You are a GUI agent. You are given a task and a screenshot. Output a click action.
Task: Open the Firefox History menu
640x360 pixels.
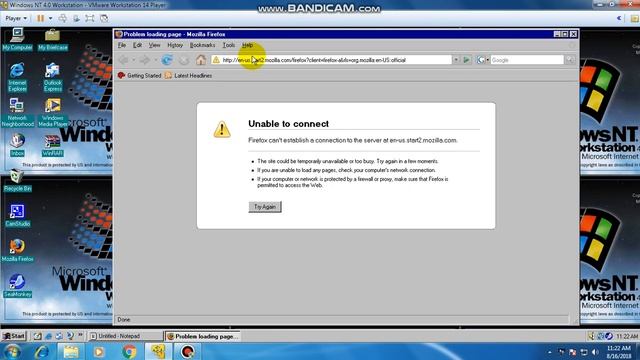[175, 45]
